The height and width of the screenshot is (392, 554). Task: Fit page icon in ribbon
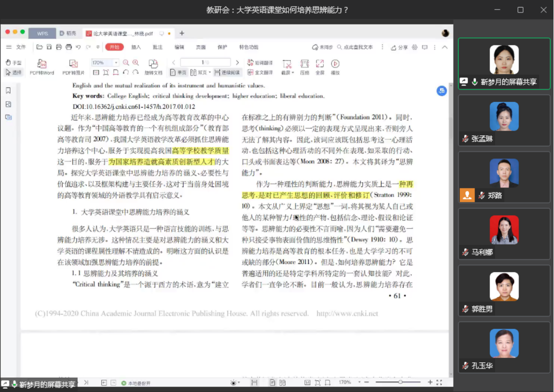[x=105, y=72]
